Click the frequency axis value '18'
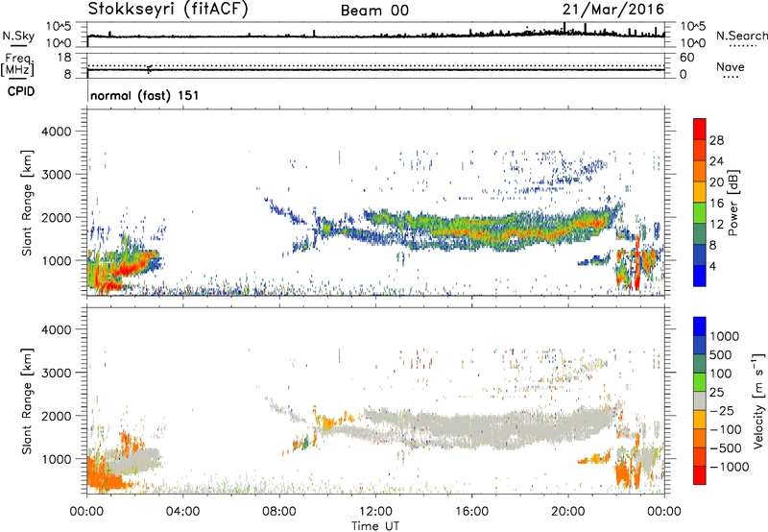768x532 pixels. tap(64, 58)
